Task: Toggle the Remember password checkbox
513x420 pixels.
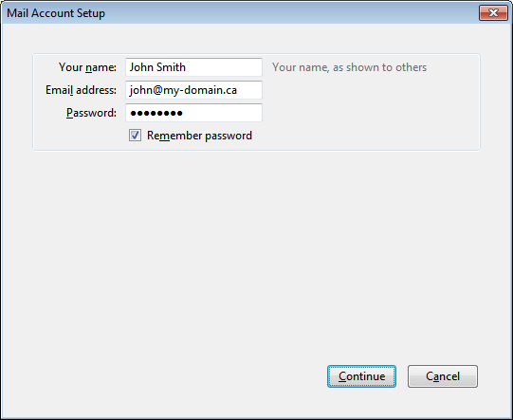Action: coord(135,135)
